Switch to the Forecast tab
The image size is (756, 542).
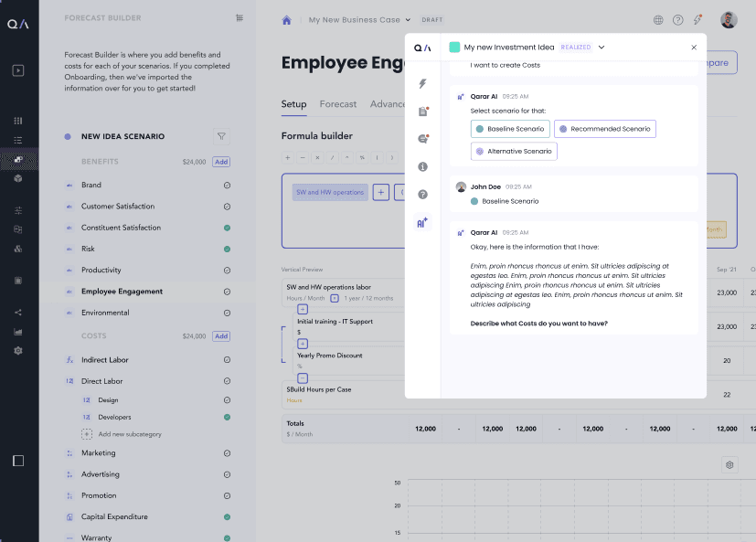click(338, 104)
